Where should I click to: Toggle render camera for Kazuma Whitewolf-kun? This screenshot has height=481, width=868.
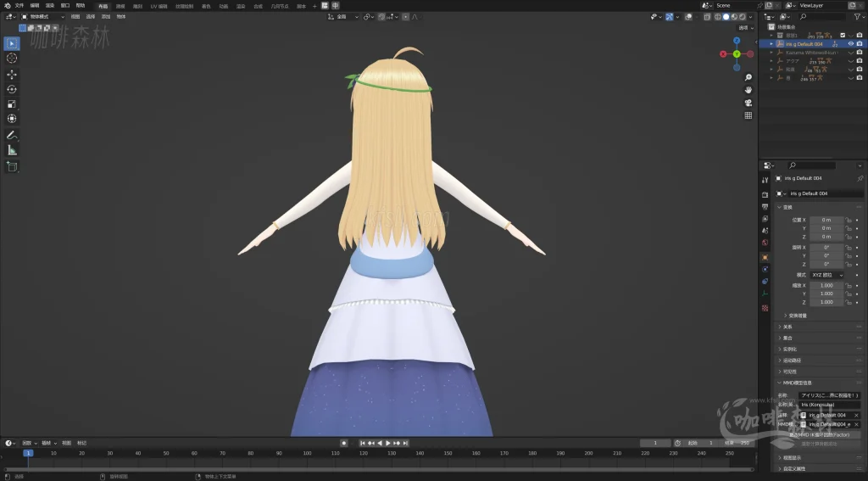point(860,52)
